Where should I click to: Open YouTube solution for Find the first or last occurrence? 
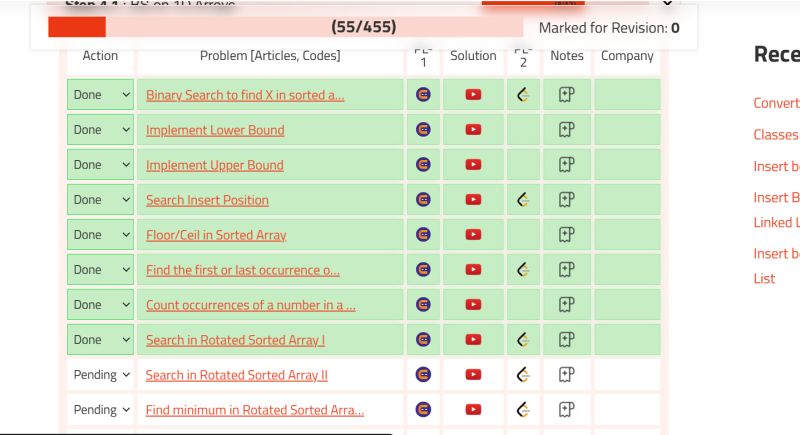tap(473, 269)
